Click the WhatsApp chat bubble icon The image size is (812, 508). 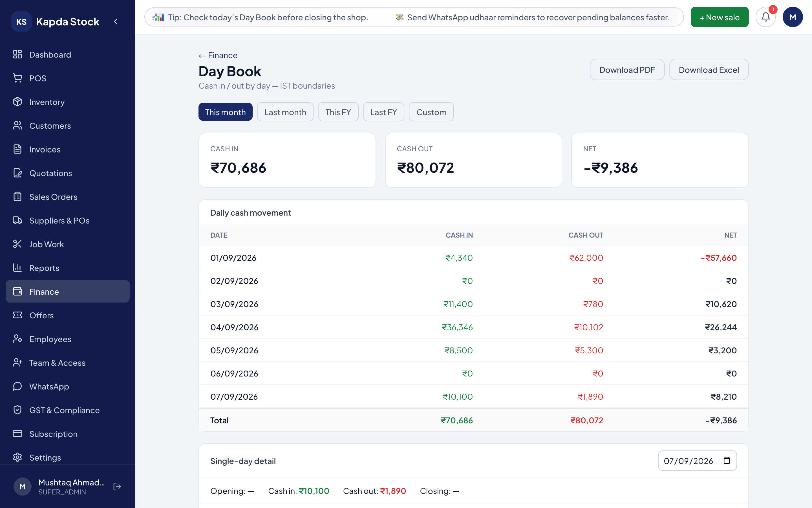click(17, 386)
